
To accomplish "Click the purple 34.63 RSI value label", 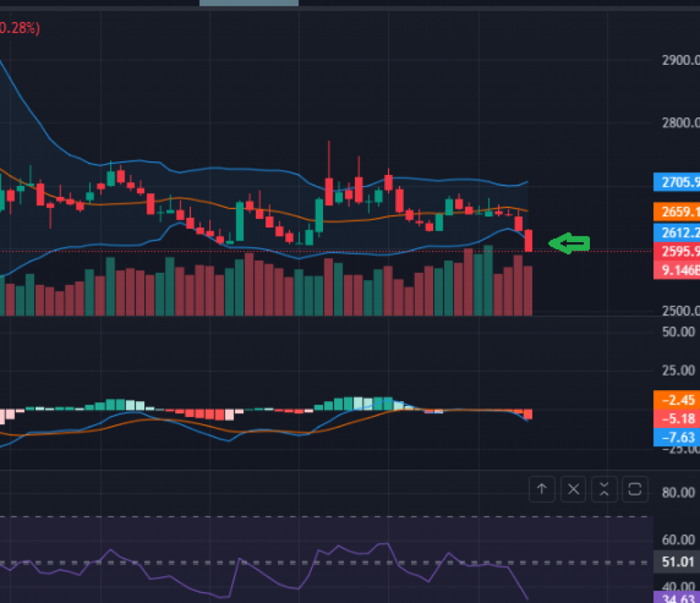I will [677, 597].
